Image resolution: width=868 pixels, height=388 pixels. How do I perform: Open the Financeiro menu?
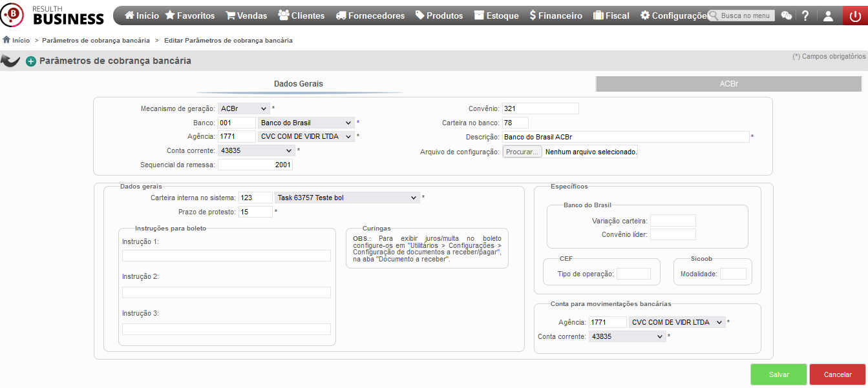(x=556, y=15)
